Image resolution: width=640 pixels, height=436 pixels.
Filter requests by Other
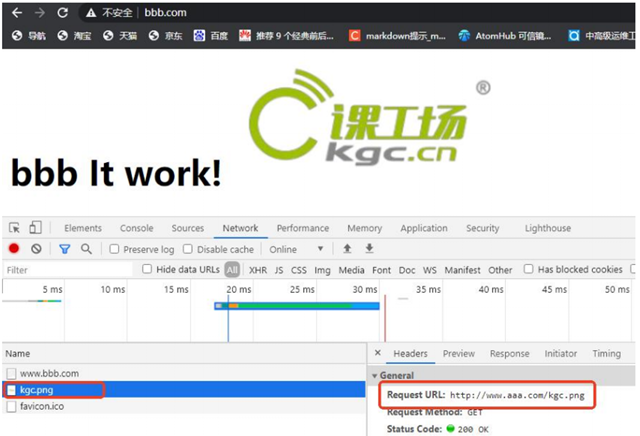[500, 270]
